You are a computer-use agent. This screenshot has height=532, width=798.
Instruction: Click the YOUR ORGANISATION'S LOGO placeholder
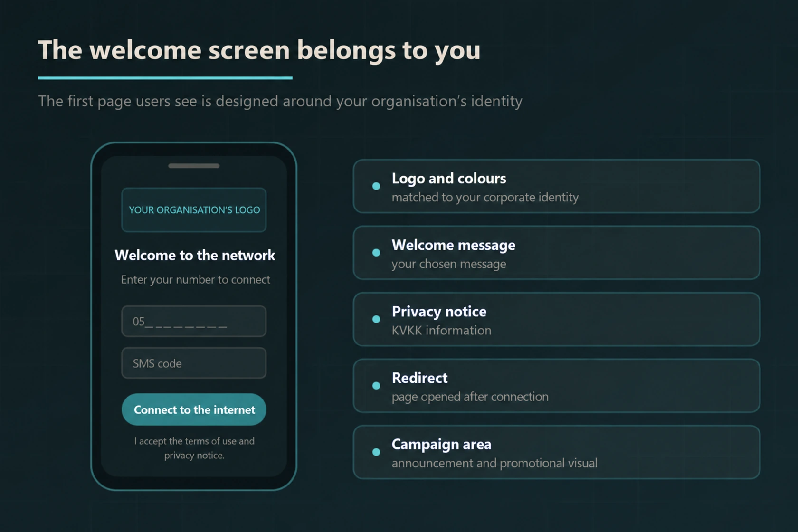(194, 210)
